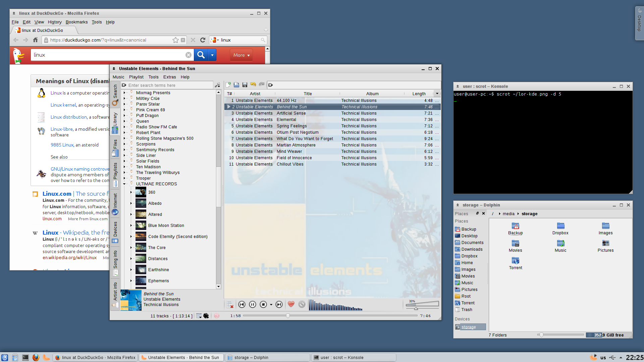Clear the playlist using list-delete icon

point(230,304)
